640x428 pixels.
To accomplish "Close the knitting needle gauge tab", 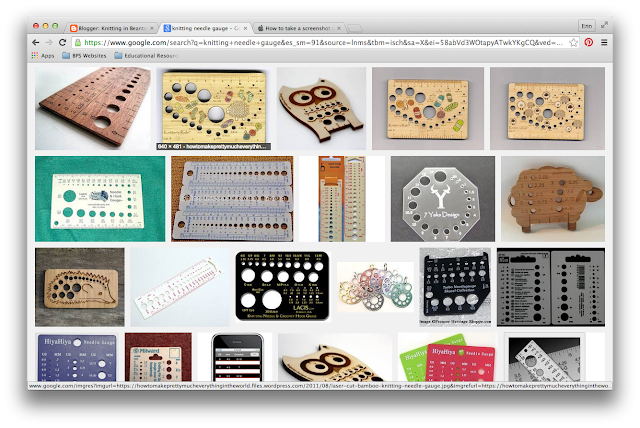I will pos(245,28).
